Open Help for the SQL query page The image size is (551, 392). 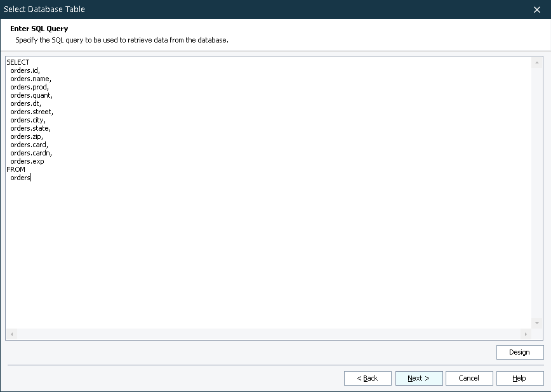pyautogui.click(x=520, y=378)
